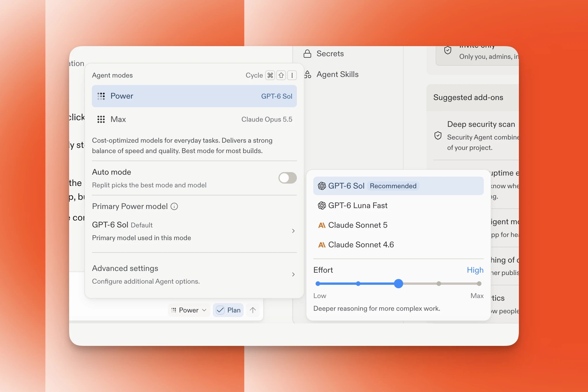
Task: Click the dots icon in prompt bar Power button
Action: click(174, 310)
